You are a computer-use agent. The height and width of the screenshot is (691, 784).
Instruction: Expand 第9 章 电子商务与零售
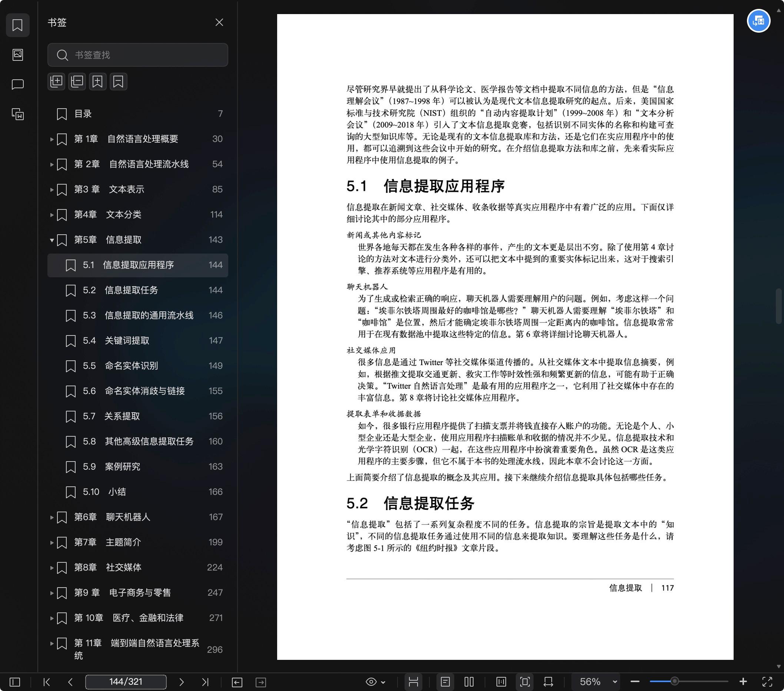point(52,593)
